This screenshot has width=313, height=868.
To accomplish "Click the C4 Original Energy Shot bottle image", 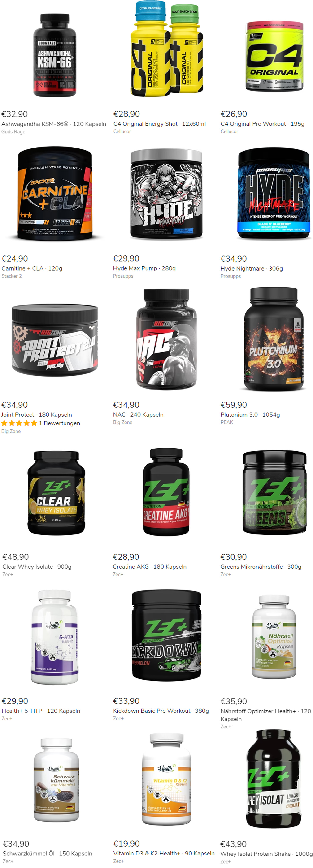I will (167, 49).
